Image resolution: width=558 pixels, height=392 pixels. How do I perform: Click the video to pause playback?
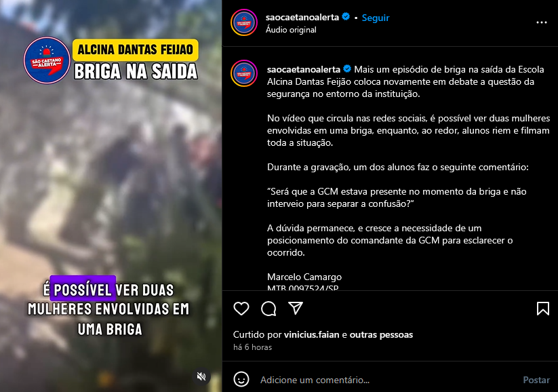point(111,196)
